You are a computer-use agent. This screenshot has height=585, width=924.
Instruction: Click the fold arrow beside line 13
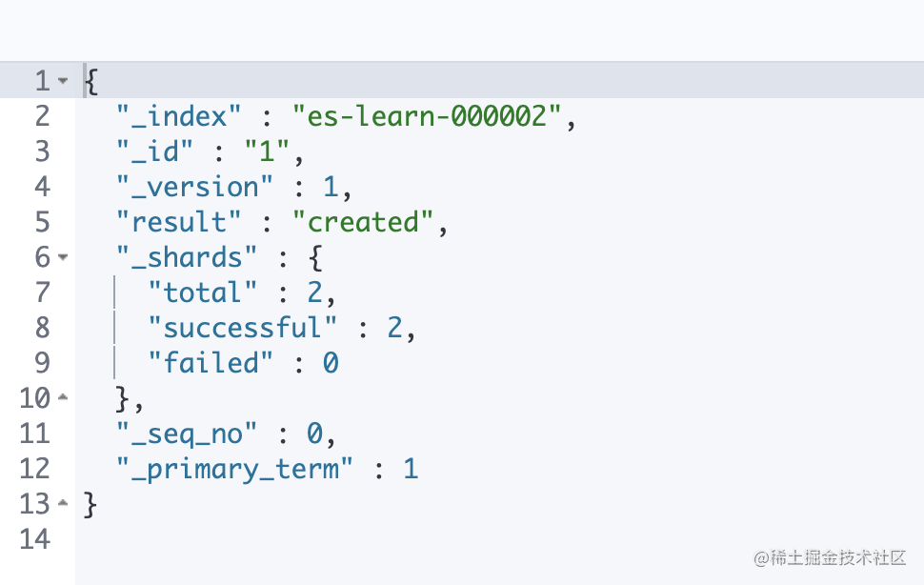(63, 504)
